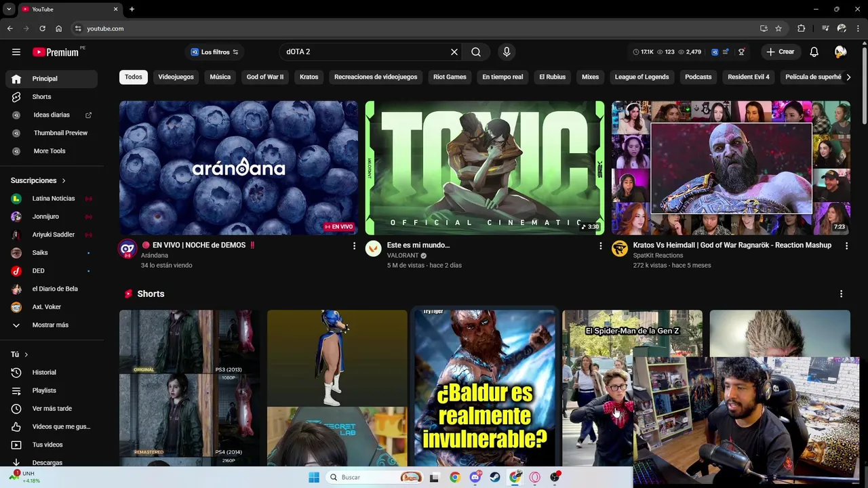Open Latina Noticias subscription
This screenshot has height=488, width=868.
pyautogui.click(x=52, y=199)
